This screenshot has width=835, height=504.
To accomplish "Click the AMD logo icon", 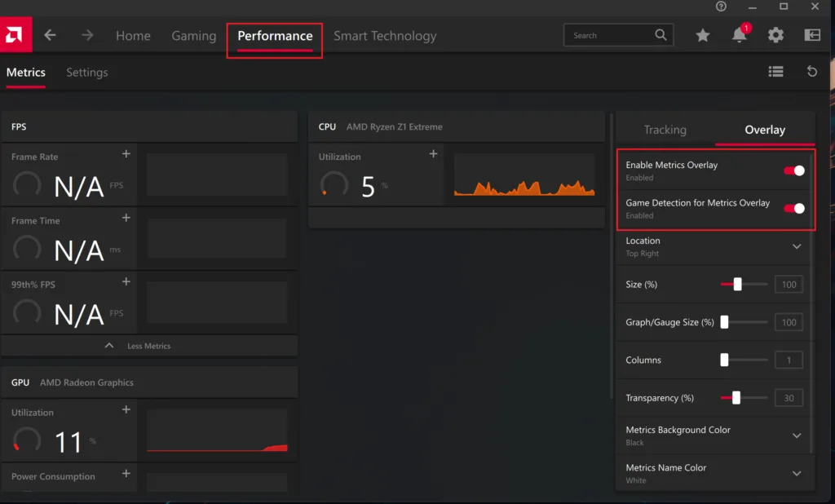I will 15,35.
